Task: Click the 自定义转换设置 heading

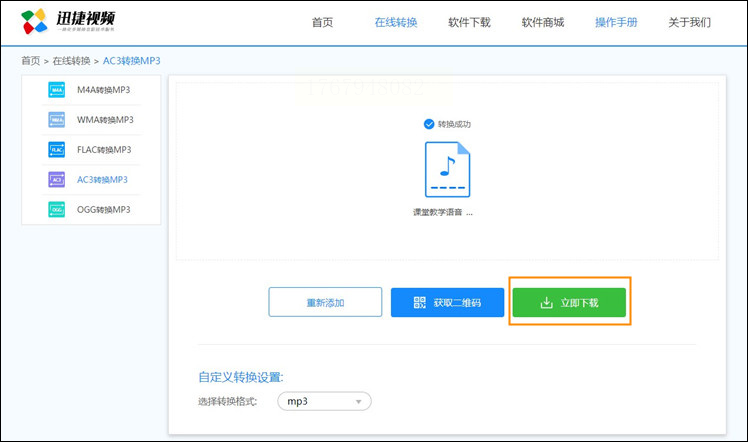Action: pyautogui.click(x=241, y=377)
